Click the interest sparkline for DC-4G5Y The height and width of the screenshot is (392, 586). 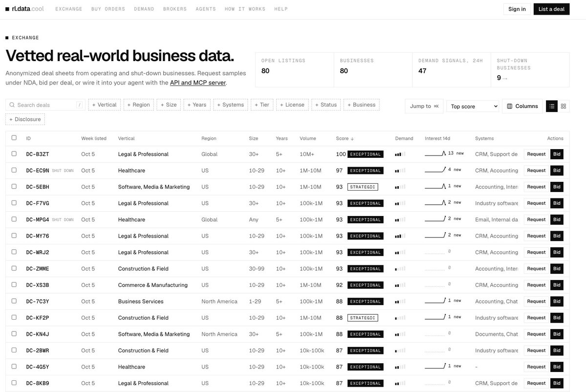point(435,366)
